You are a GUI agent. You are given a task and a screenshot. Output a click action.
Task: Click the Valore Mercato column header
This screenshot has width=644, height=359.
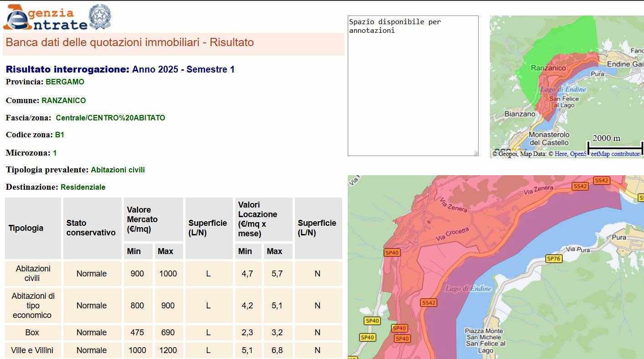coord(142,219)
